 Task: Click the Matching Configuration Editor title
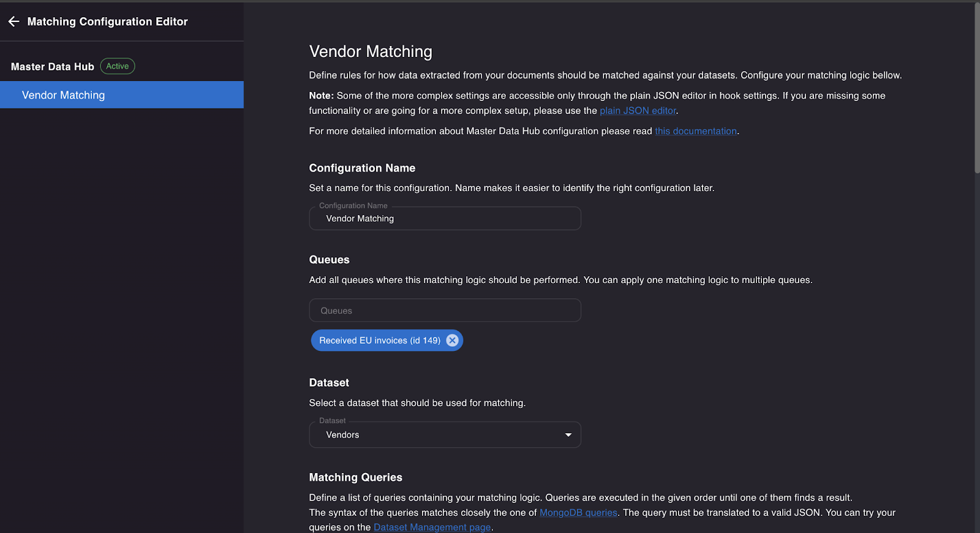(x=107, y=21)
